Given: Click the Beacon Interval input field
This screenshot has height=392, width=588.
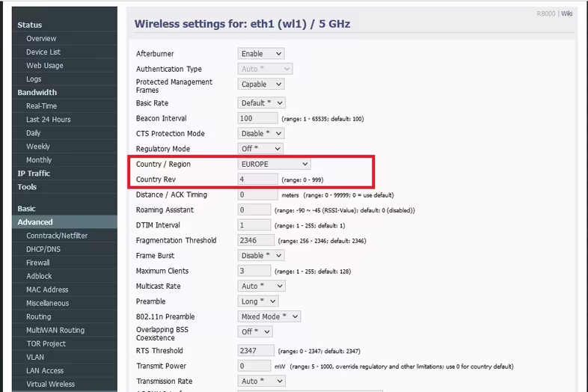Looking at the screenshot, I should [257, 118].
